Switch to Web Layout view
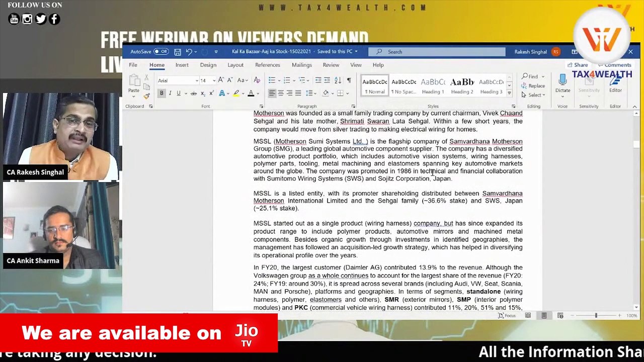 [560, 316]
